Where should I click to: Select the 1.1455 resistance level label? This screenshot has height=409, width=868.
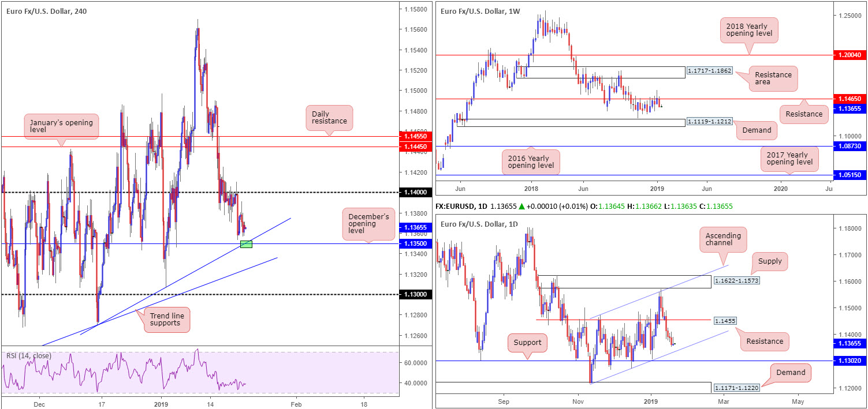(725, 320)
